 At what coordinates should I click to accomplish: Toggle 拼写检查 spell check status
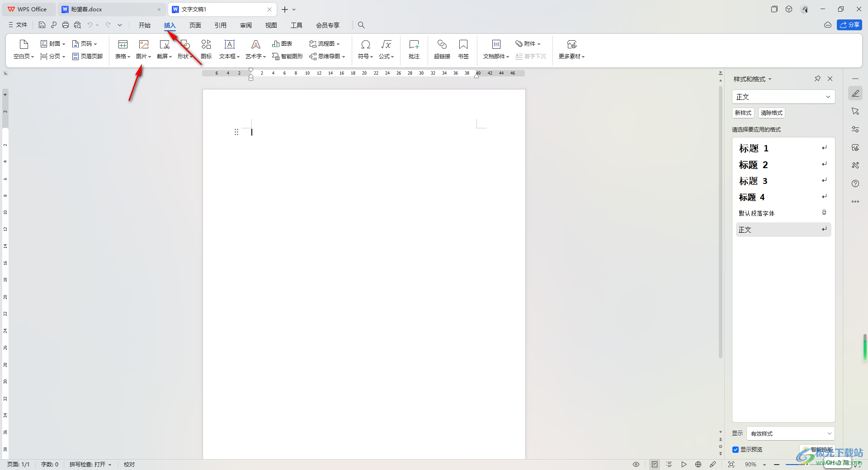pos(90,464)
